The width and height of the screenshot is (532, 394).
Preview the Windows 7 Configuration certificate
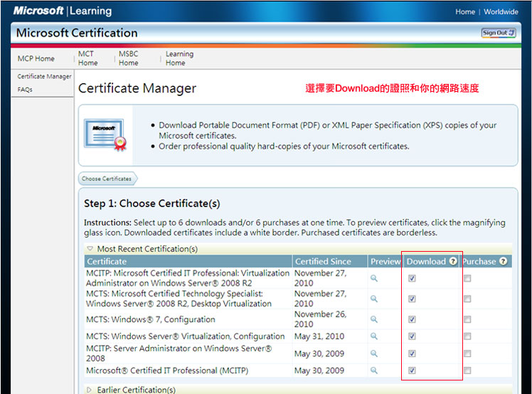tap(374, 319)
